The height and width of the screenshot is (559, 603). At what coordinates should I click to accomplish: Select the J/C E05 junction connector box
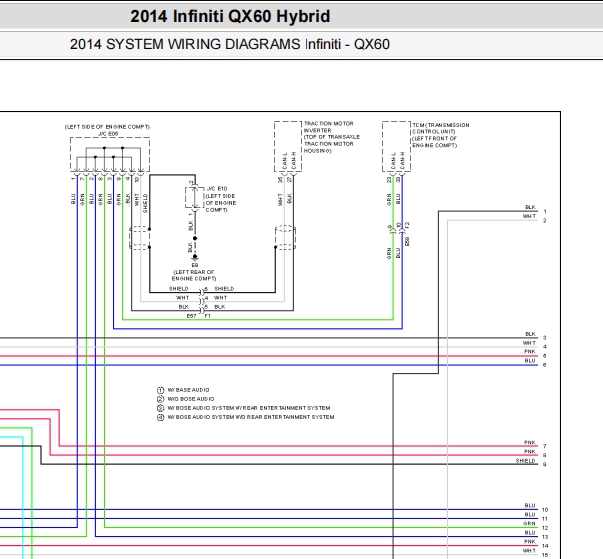coord(110,155)
